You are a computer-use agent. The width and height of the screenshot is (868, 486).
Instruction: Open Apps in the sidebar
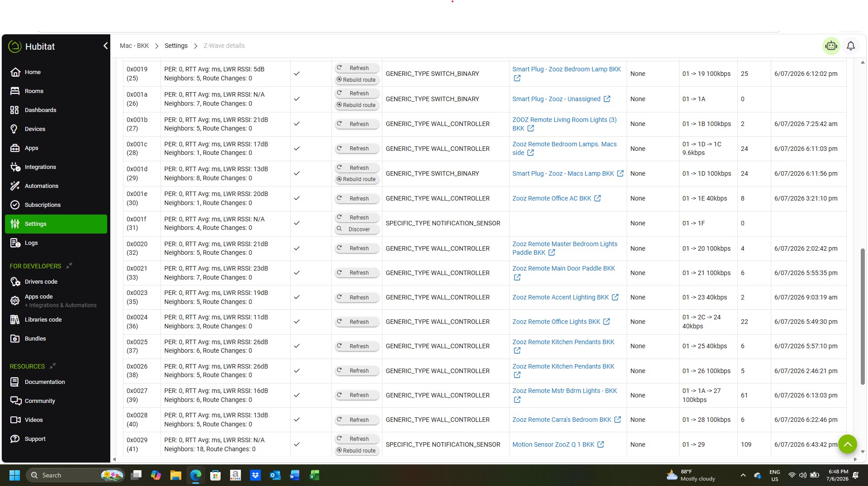tap(56, 148)
